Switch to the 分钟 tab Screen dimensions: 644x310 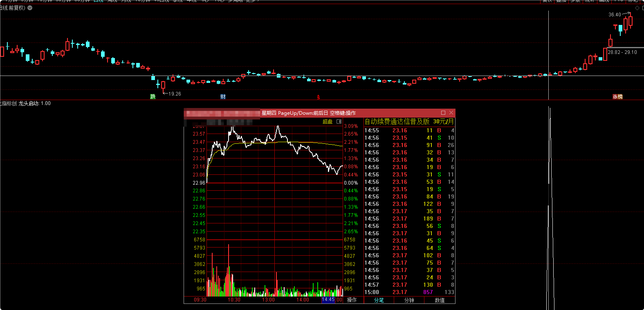click(409, 300)
